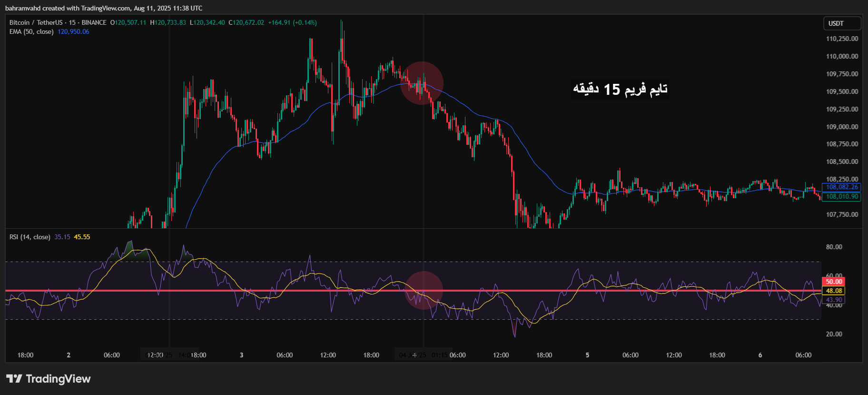Select the red 50.00 RSI level label
The height and width of the screenshot is (395, 868).
[833, 282]
